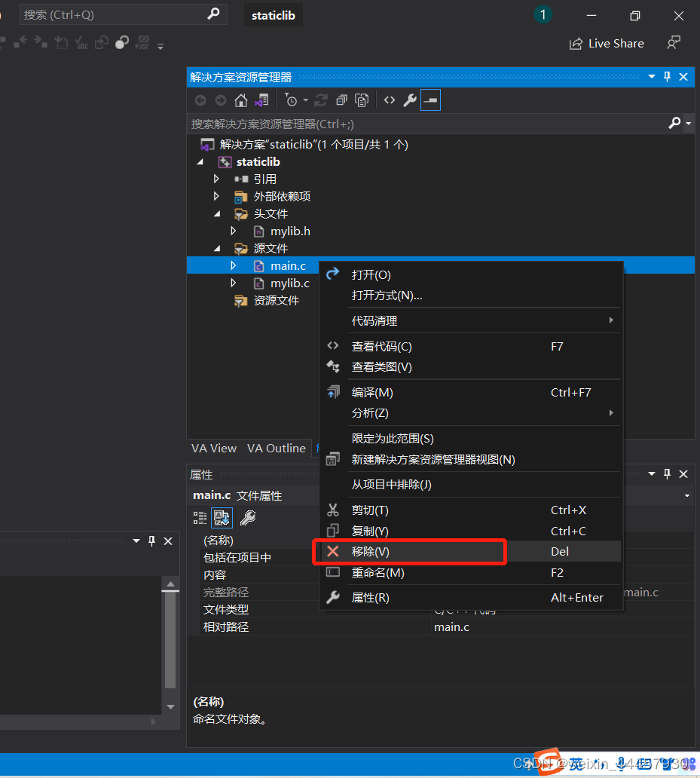Viewport: 700px width, 778px height.
Task: Open the main.c object selector dropdown in Properties
Action: (687, 496)
